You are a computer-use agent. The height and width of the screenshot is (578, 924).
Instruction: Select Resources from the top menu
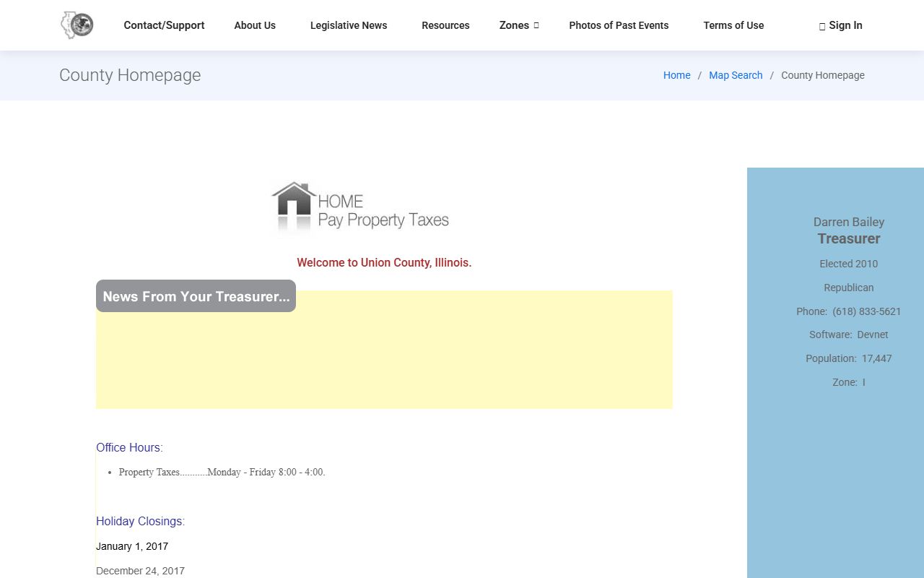pyautogui.click(x=445, y=25)
